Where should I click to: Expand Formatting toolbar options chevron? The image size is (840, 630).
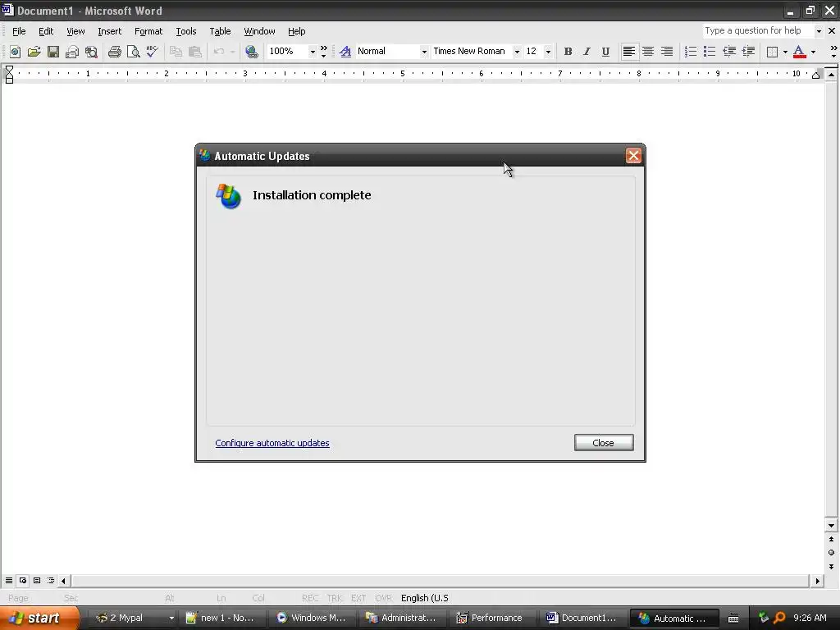pyautogui.click(x=833, y=52)
